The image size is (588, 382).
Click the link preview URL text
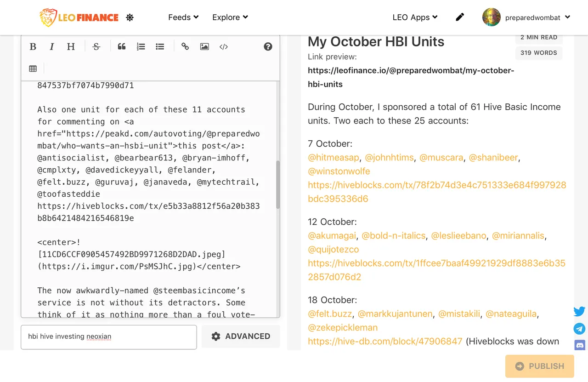coord(411,77)
